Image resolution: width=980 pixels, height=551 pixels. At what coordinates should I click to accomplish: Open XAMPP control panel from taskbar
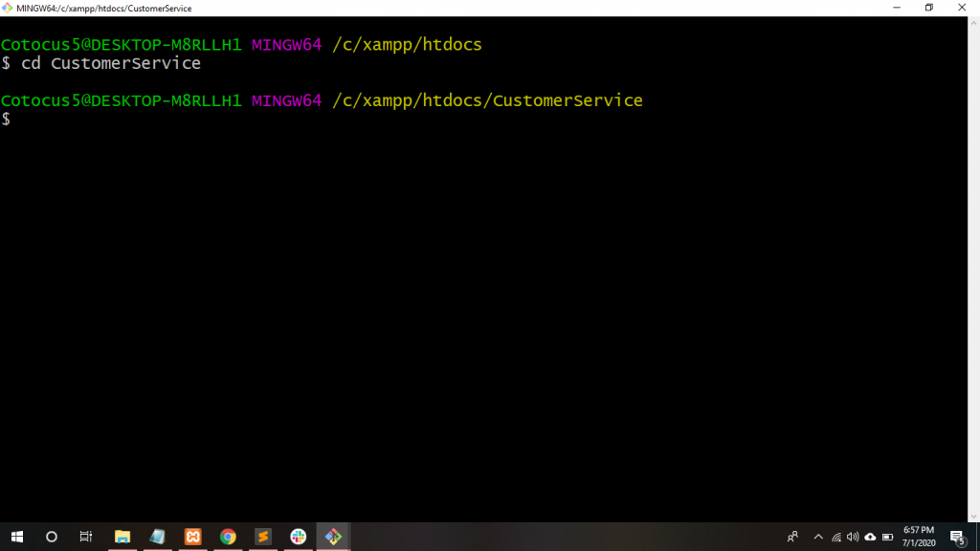(x=192, y=537)
